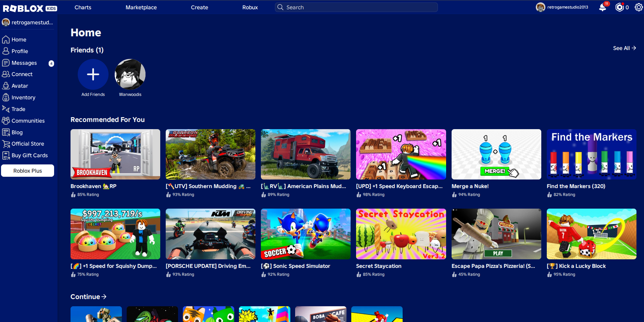Click the Inventory backpack icon
This screenshot has height=322, width=644.
pos(6,97)
